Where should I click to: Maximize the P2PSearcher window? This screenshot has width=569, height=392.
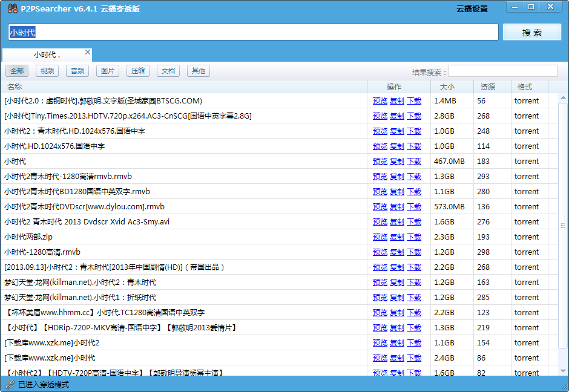(x=531, y=7)
